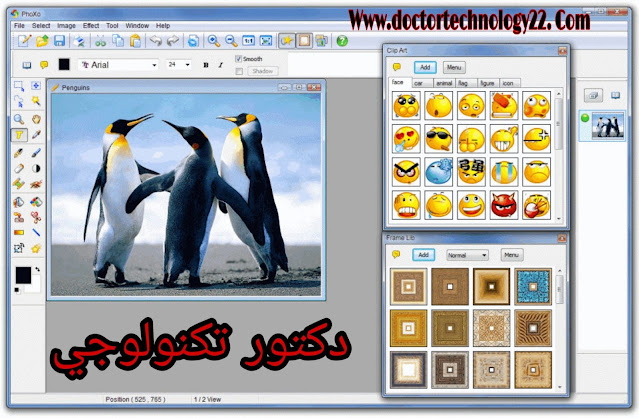Select the Gradient tool
The width and height of the screenshot is (639, 418).
click(19, 233)
